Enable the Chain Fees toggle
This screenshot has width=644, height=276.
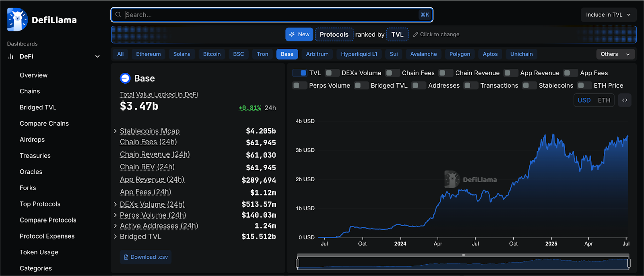[392, 73]
